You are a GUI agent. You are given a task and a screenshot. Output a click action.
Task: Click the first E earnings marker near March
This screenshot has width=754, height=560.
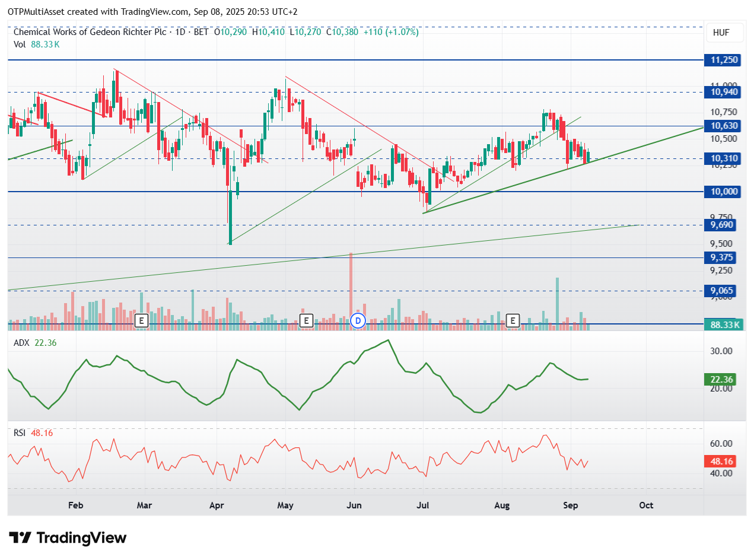[x=141, y=321]
